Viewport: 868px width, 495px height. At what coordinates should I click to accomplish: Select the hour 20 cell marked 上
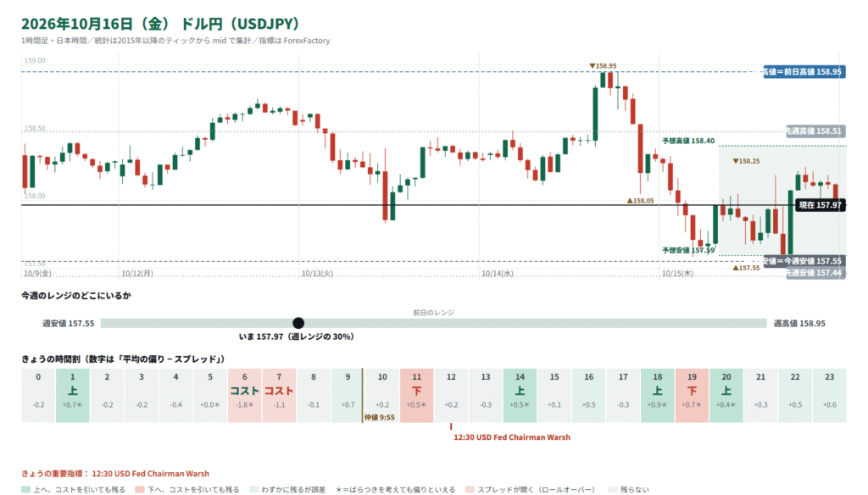pyautogui.click(x=726, y=395)
